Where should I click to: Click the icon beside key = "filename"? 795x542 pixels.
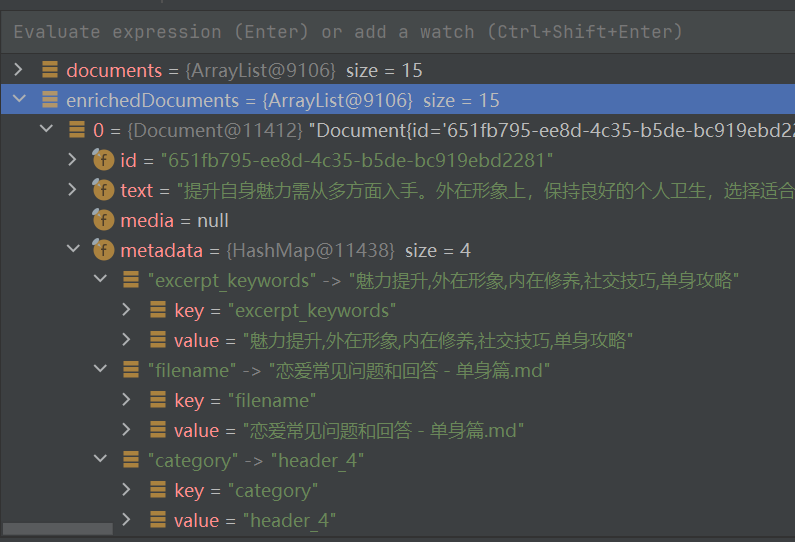(158, 400)
